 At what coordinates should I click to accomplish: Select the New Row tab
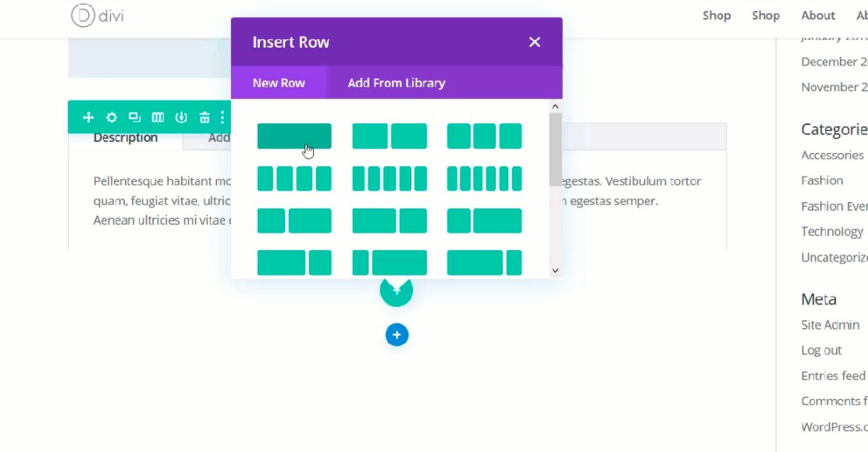(x=279, y=83)
